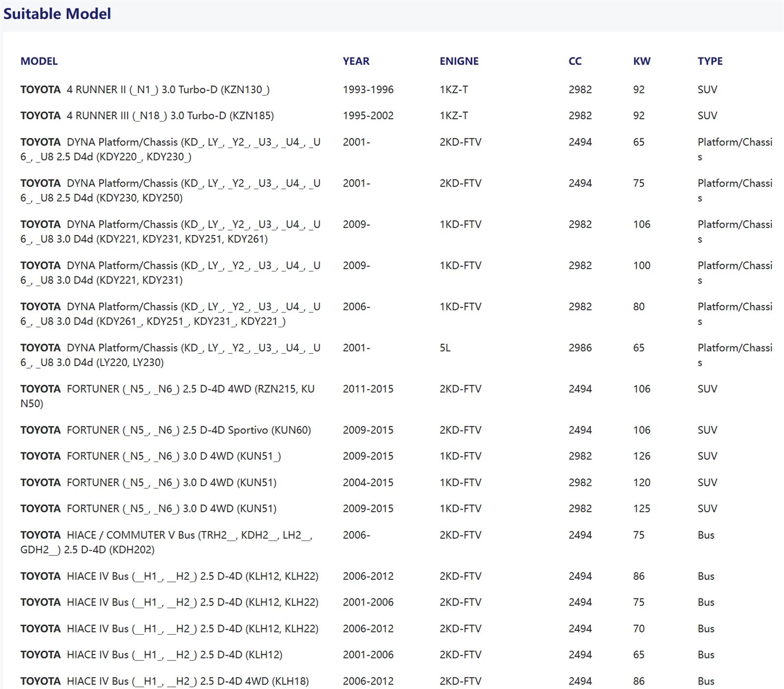Click the KW value 100
This screenshot has width=784, height=689.
[x=642, y=266]
